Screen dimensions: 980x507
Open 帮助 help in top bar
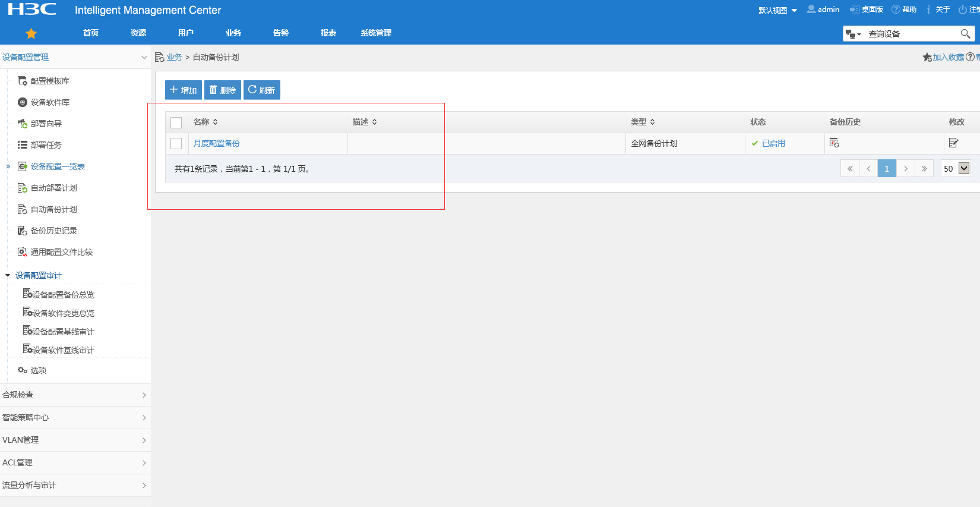coord(904,10)
